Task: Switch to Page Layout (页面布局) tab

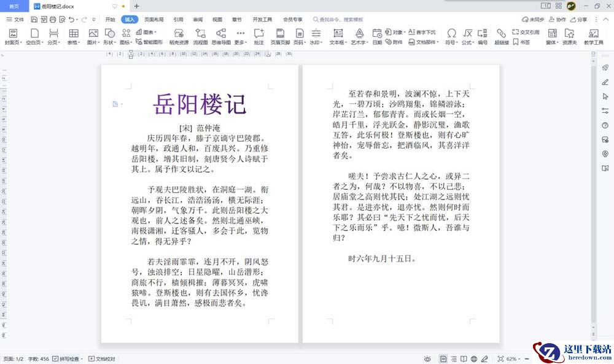Action: pos(153,19)
